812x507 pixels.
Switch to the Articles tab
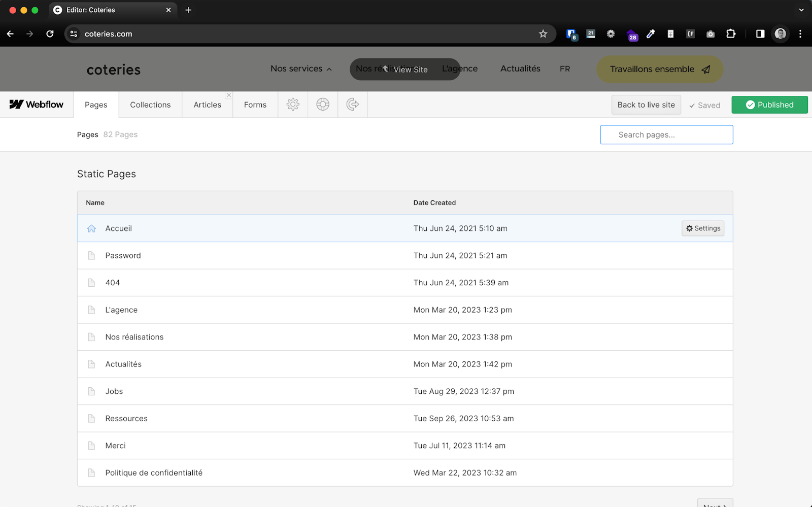coord(207,105)
